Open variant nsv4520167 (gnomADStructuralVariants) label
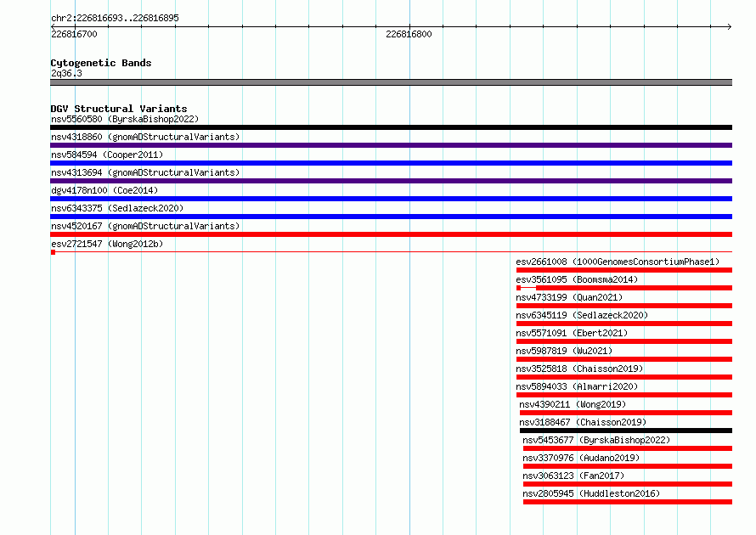This screenshot has width=756, height=535. 145,226
